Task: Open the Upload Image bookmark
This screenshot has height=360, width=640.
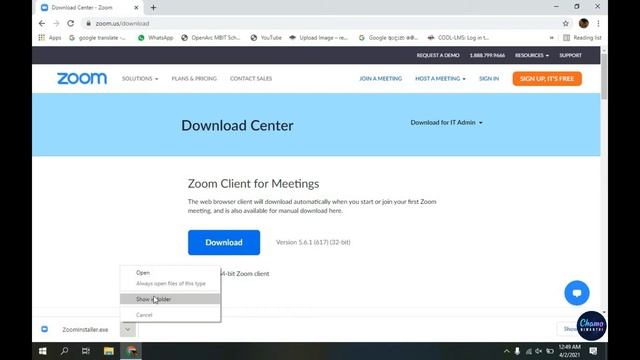Action: pos(318,38)
